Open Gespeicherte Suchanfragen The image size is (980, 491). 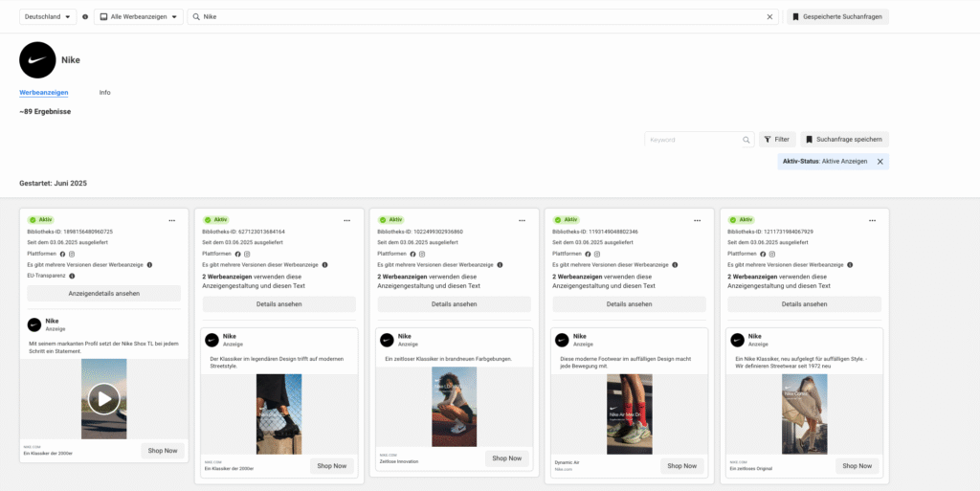click(x=837, y=17)
